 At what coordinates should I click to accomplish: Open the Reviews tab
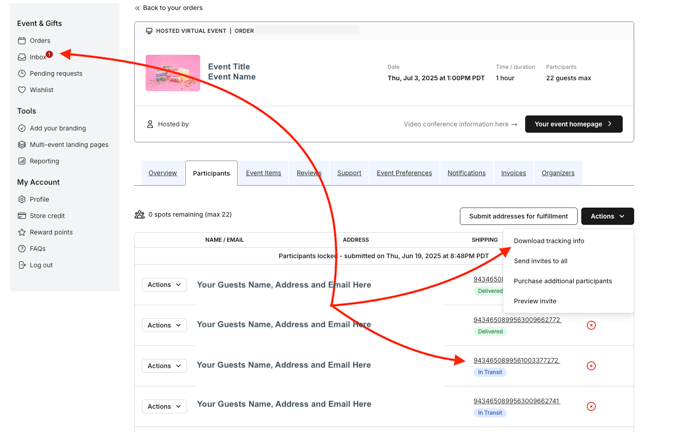pos(308,173)
